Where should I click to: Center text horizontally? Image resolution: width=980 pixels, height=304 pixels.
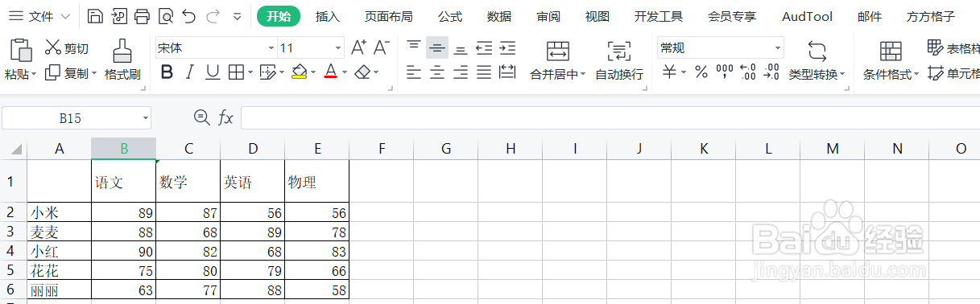coord(437,73)
